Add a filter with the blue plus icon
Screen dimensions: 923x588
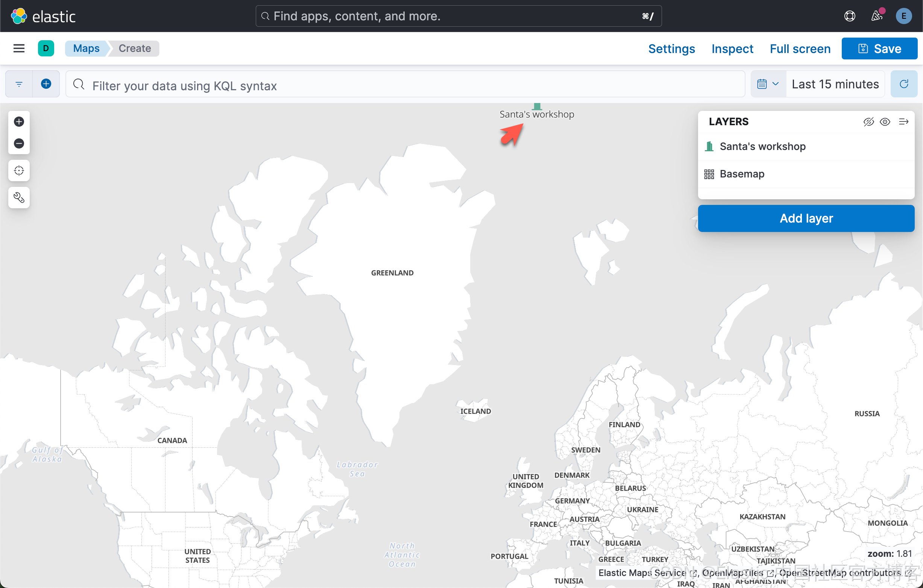pyautogui.click(x=46, y=84)
